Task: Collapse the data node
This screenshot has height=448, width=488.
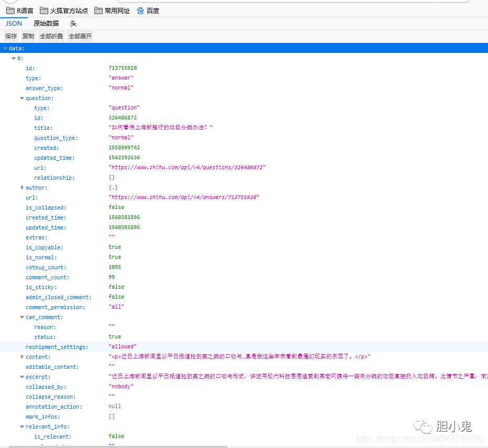Action: pos(5,48)
